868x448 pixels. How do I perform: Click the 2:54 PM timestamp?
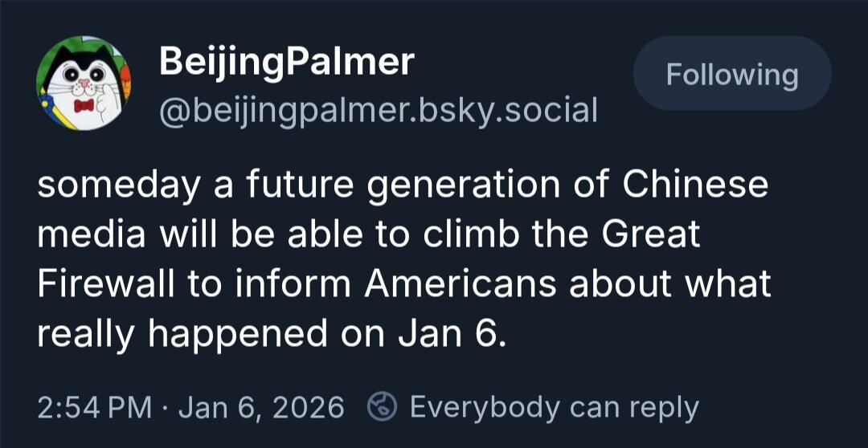tap(94, 408)
